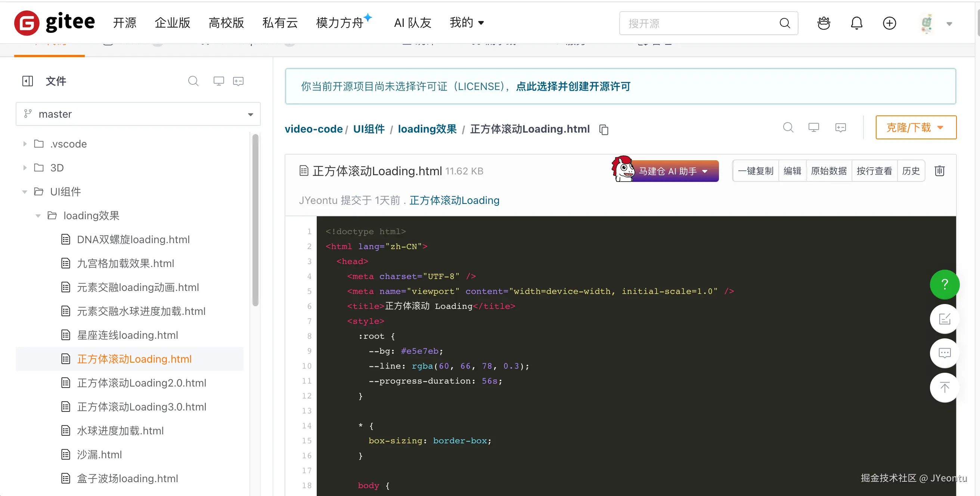Open the master branch dropdown
Screen dimensions: 980x496
pyautogui.click(x=138, y=114)
